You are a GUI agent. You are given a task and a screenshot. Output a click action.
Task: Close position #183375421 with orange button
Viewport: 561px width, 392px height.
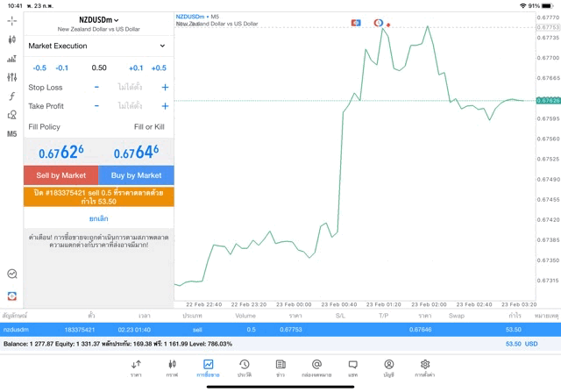99,197
